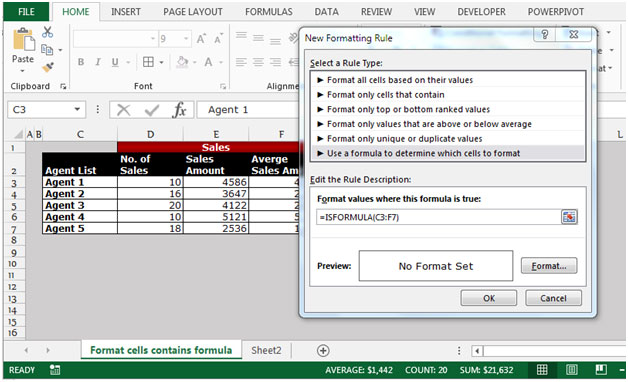628x382 pixels.
Task: Open the FILE tab
Action: point(26,12)
